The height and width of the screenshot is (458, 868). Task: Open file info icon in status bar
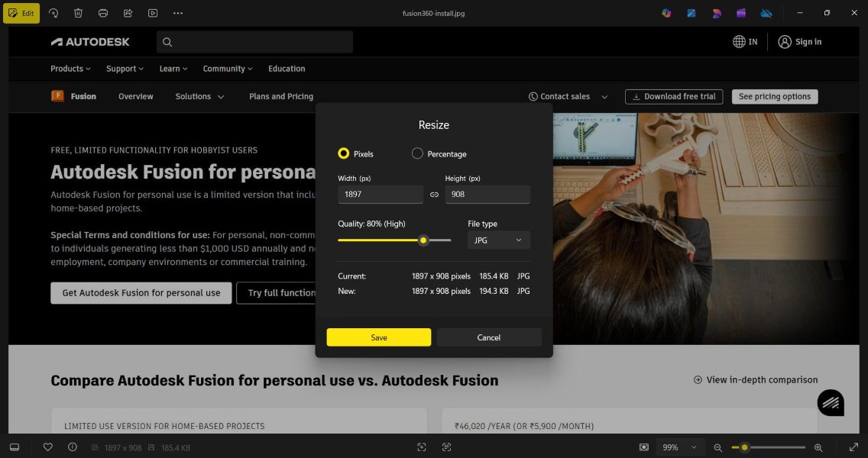(73, 447)
